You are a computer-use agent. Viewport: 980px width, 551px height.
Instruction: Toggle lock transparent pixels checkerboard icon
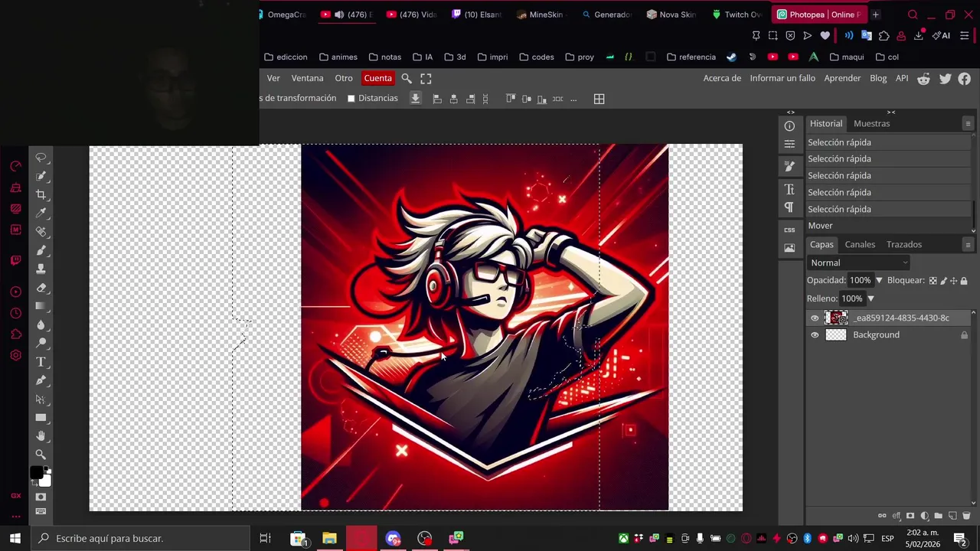933,281
